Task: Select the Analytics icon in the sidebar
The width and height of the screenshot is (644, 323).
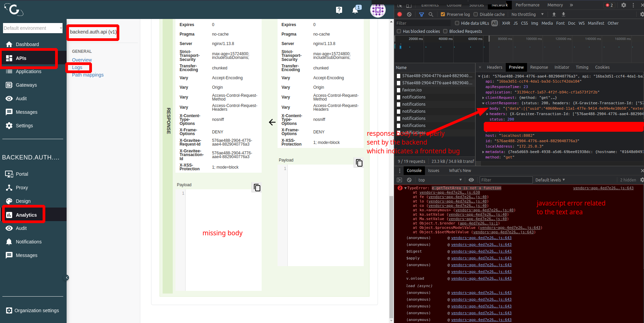Action: [x=9, y=215]
